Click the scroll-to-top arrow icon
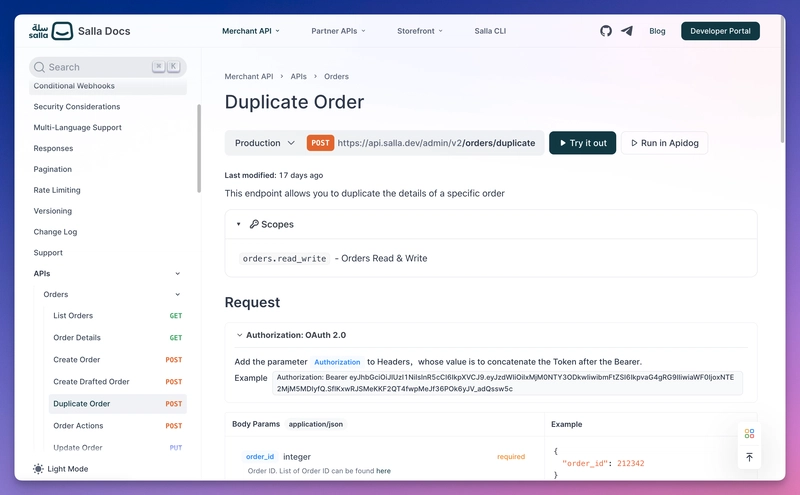 coord(749,457)
